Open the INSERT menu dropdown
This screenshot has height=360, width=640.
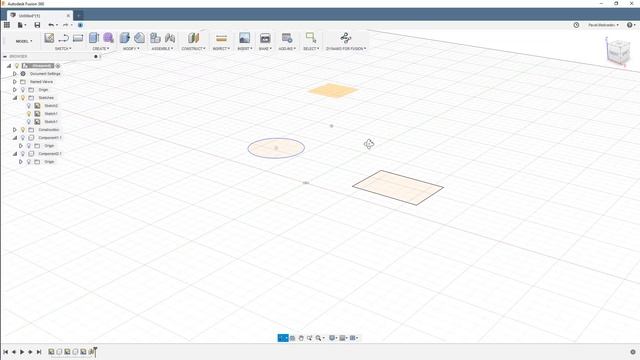tap(244, 49)
